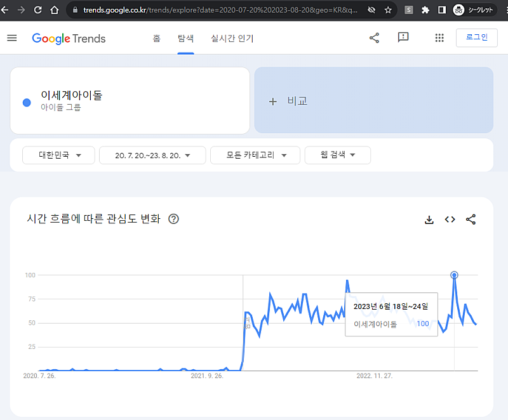This screenshot has width=508, height=420.
Task: Open the Google Trends hamburger menu
Action: pyautogui.click(x=12, y=38)
